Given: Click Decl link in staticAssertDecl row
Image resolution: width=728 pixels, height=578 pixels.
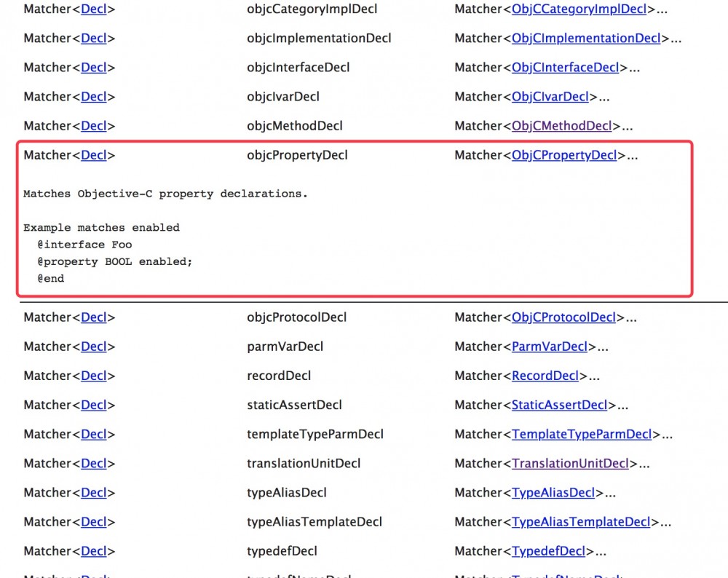Looking at the screenshot, I should pos(94,405).
